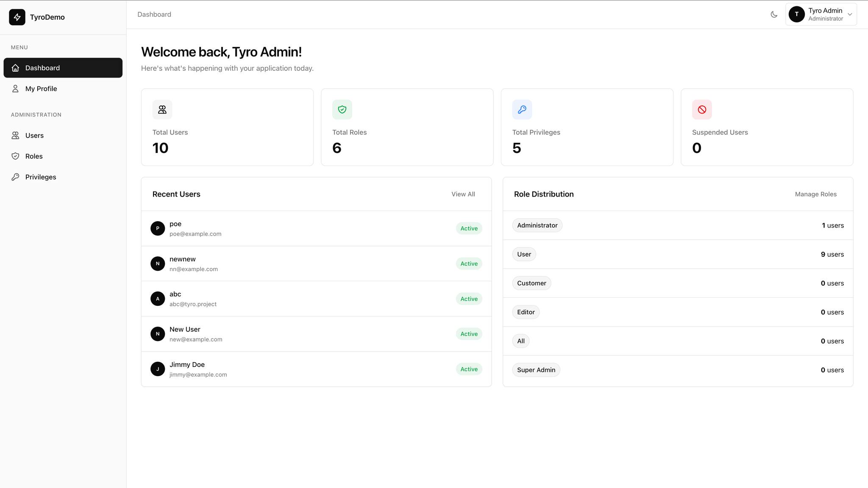
Task: Click the New User avatar
Action: [158, 334]
